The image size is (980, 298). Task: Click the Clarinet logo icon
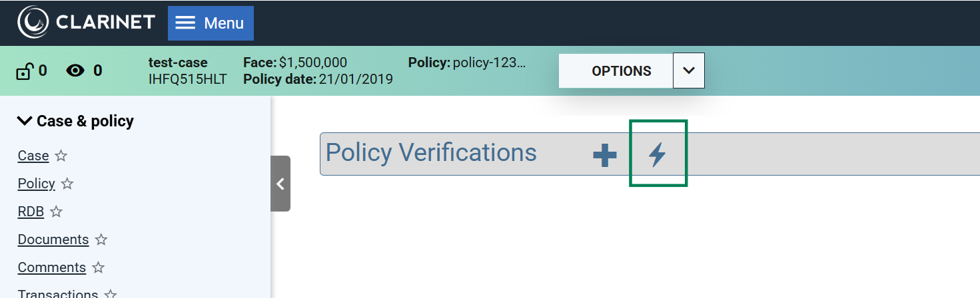[x=33, y=23]
